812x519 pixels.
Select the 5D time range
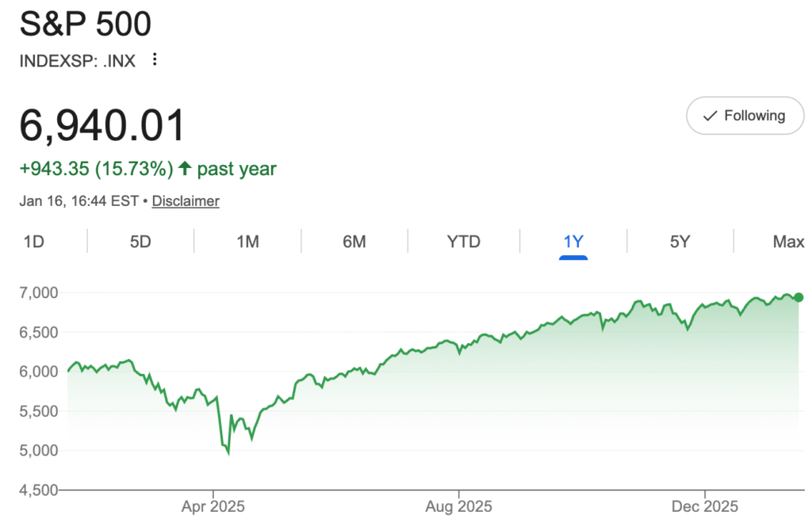tap(140, 242)
